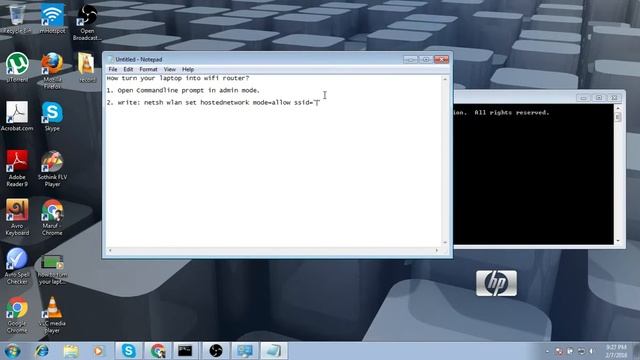Minimize the Notepad window
The width and height of the screenshot is (640, 360).
[x=410, y=60]
